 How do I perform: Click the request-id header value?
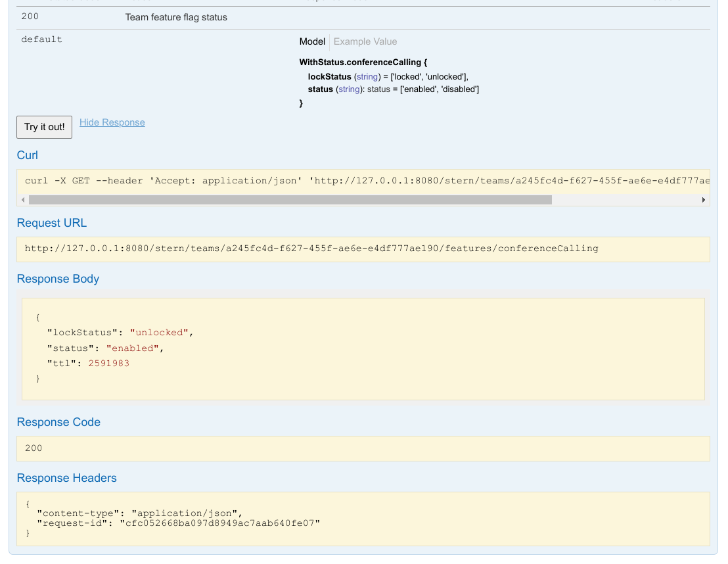(x=219, y=523)
